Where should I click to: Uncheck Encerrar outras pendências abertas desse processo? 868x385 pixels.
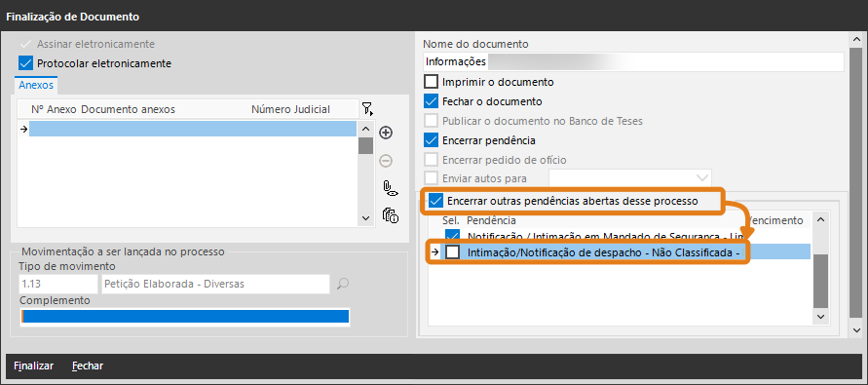coord(435,201)
